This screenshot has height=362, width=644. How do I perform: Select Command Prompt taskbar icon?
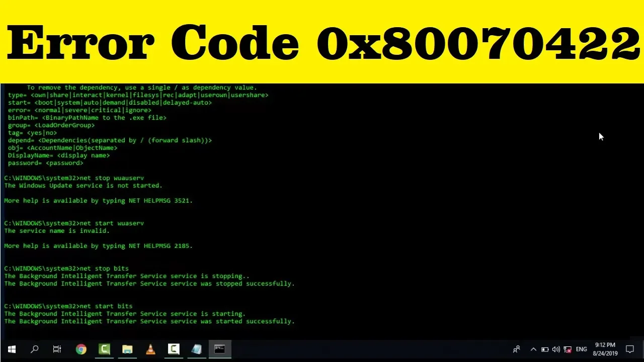tap(220, 349)
